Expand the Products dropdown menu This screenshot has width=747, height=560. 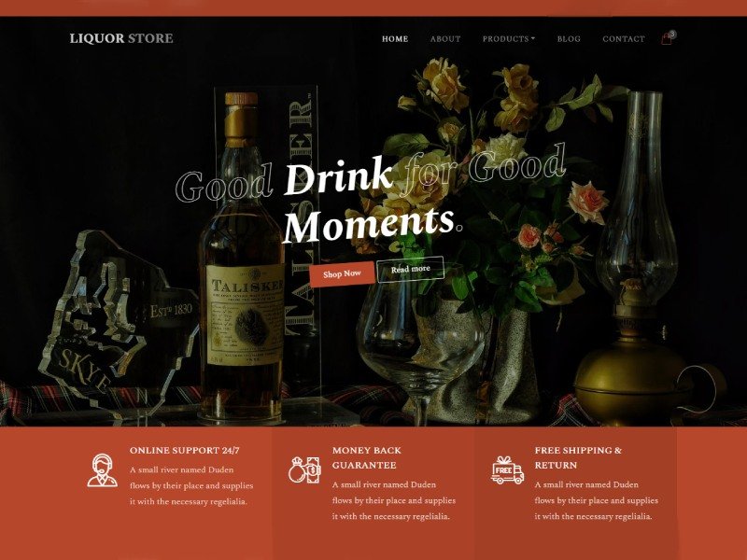tap(508, 39)
